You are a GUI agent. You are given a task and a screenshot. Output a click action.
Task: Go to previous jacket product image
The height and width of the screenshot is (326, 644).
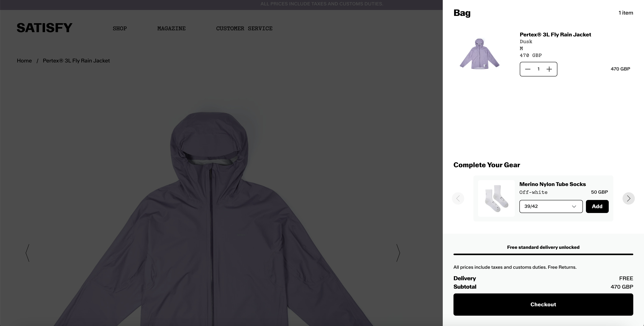point(27,253)
